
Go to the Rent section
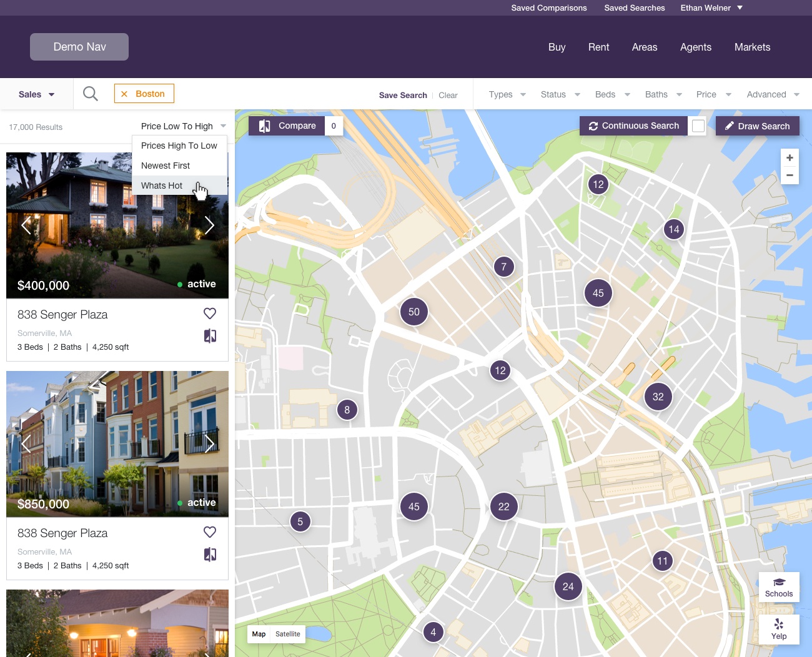pos(598,47)
